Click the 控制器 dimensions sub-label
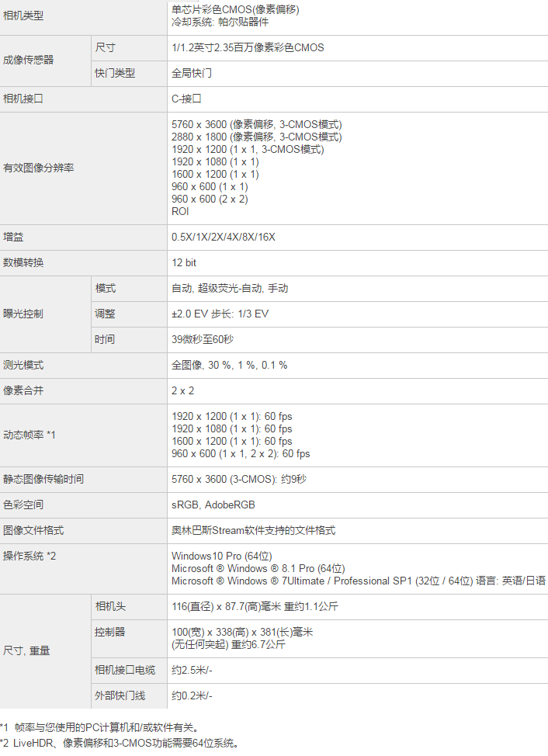The width and height of the screenshot is (548, 756). coord(110,632)
